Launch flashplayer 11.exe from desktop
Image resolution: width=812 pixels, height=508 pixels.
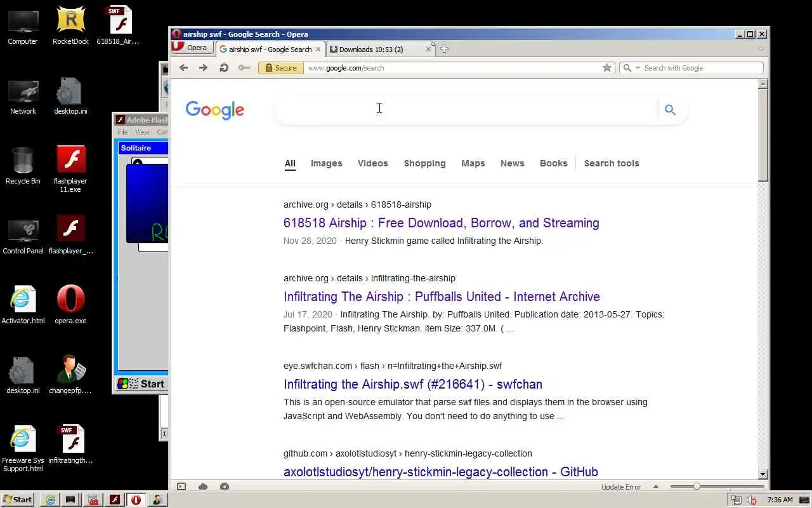(x=70, y=170)
